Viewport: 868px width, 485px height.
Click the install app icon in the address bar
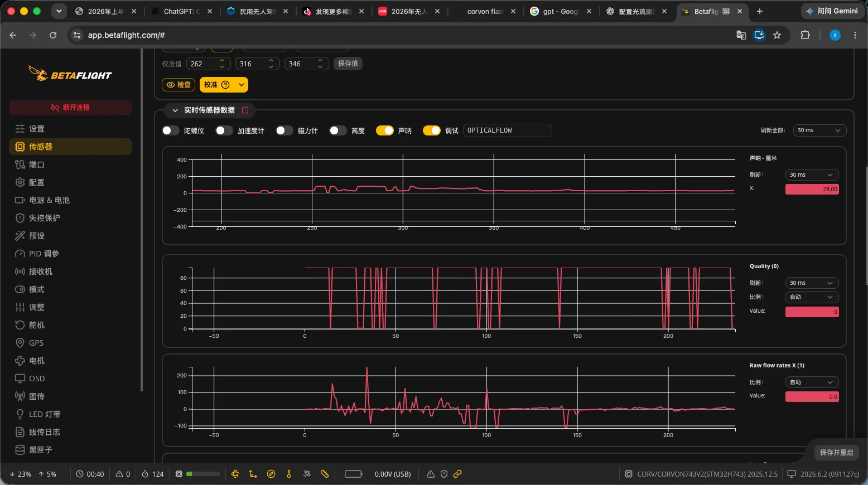(x=759, y=35)
